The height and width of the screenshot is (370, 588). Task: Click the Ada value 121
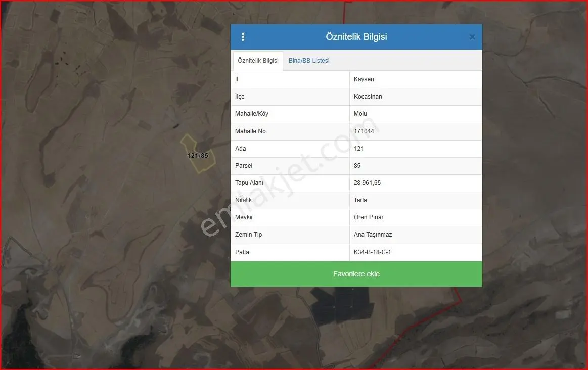pyautogui.click(x=358, y=149)
